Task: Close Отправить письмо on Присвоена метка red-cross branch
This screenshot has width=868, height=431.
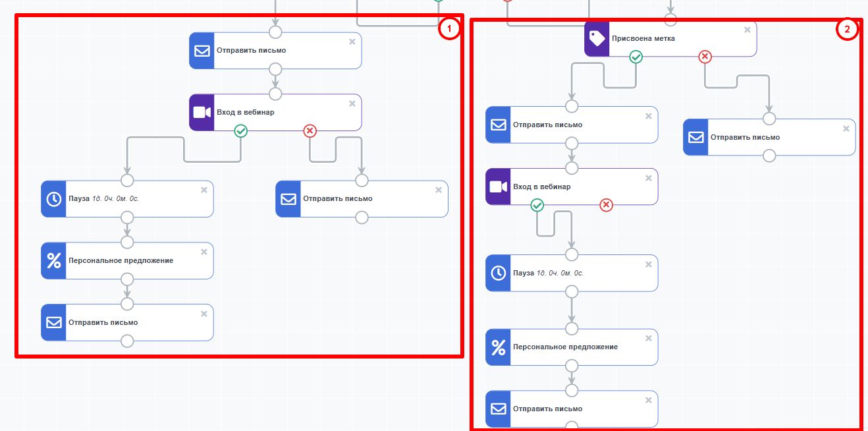Action: pos(846,129)
